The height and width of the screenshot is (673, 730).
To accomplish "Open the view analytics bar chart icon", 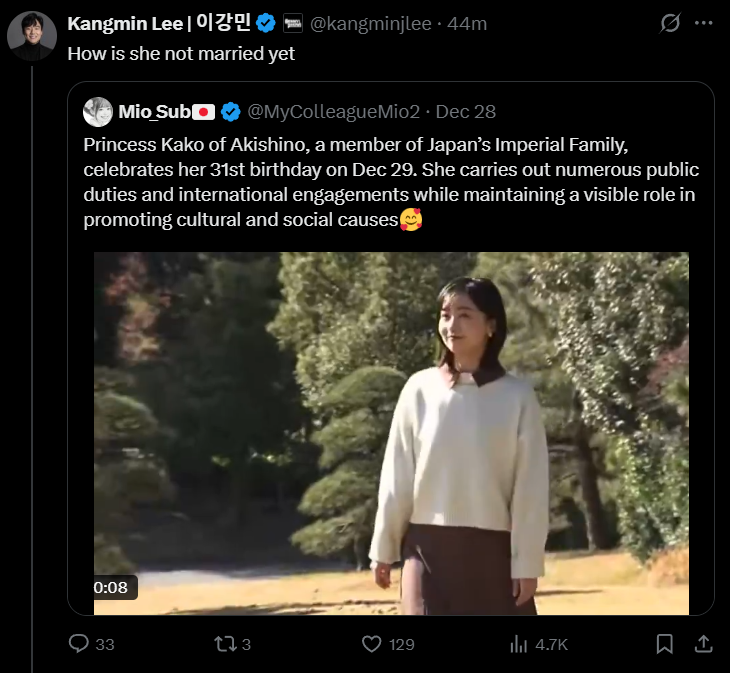I will click(518, 644).
